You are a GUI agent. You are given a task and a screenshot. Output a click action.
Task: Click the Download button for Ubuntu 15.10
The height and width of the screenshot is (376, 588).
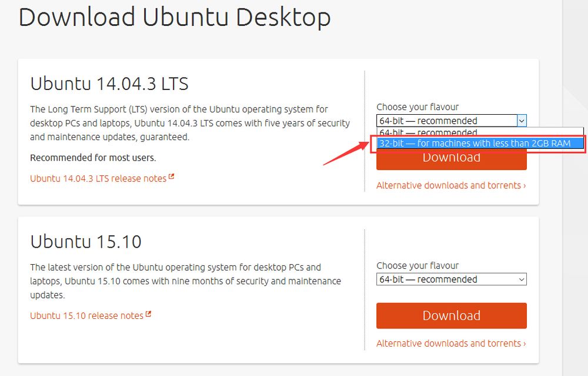452,315
